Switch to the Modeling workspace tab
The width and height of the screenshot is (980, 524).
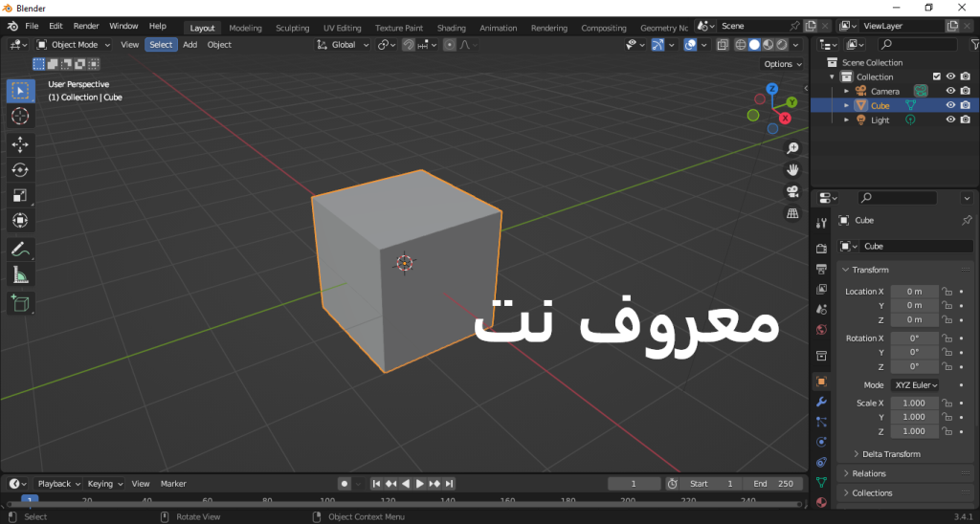click(x=245, y=28)
